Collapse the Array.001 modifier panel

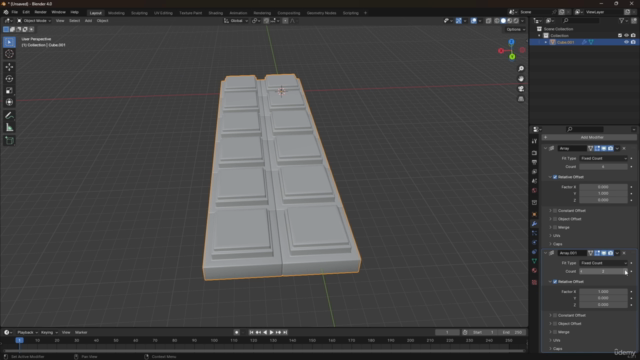click(x=545, y=253)
